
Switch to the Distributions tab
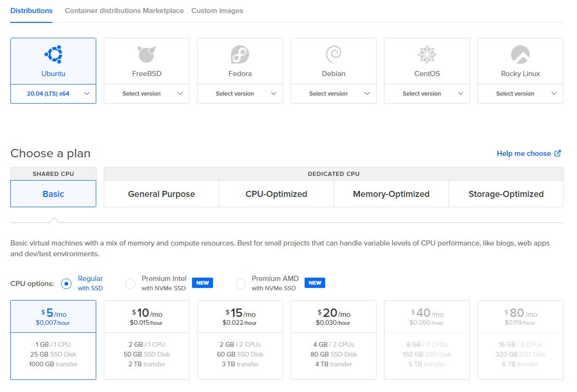click(x=31, y=10)
